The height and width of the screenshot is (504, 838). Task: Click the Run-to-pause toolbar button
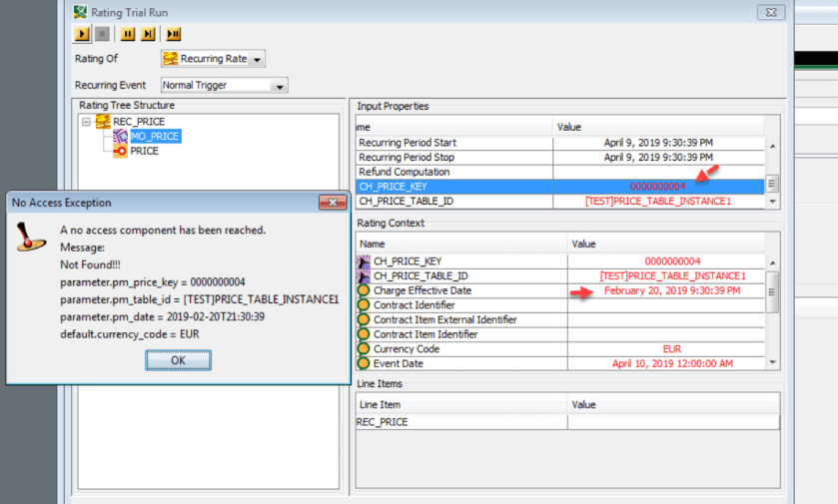click(x=173, y=34)
